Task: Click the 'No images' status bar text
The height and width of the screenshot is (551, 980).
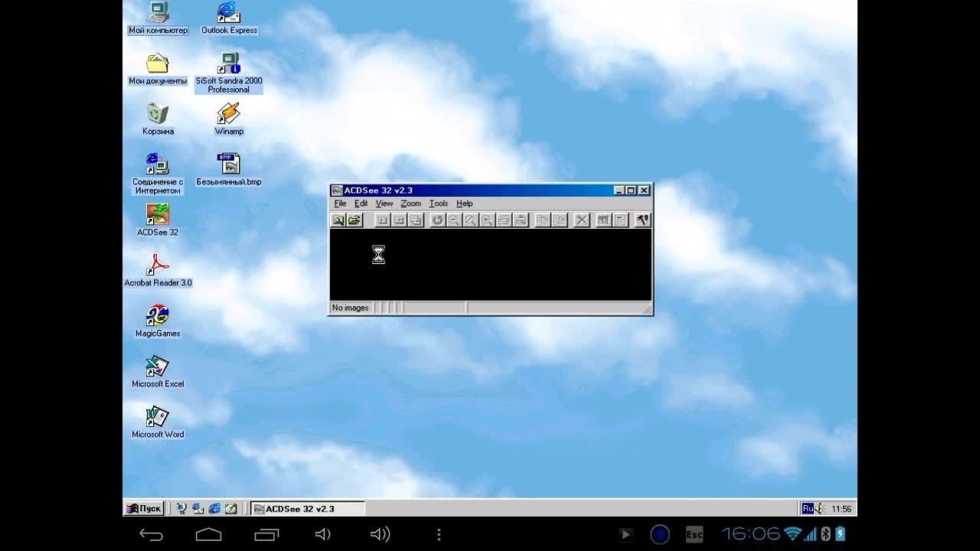Action: coord(350,308)
